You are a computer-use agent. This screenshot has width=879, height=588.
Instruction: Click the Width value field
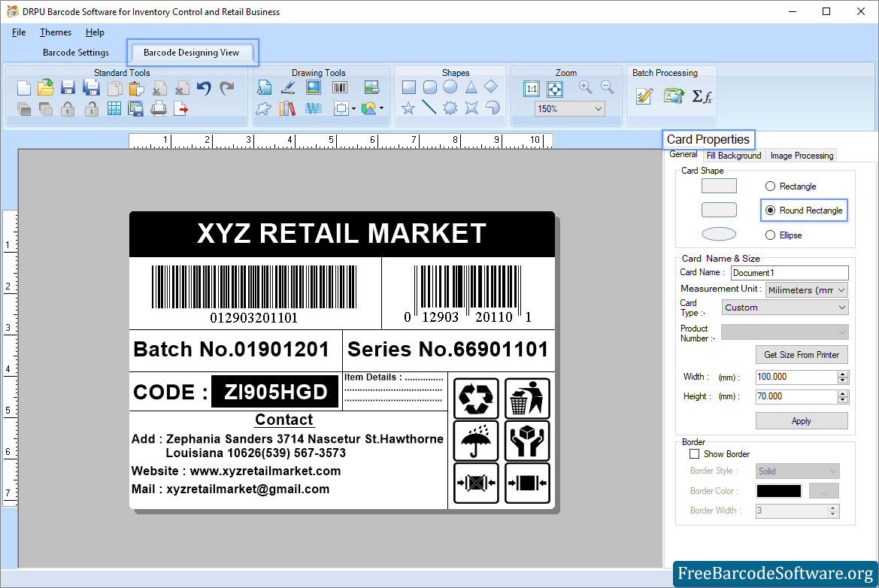(796, 377)
